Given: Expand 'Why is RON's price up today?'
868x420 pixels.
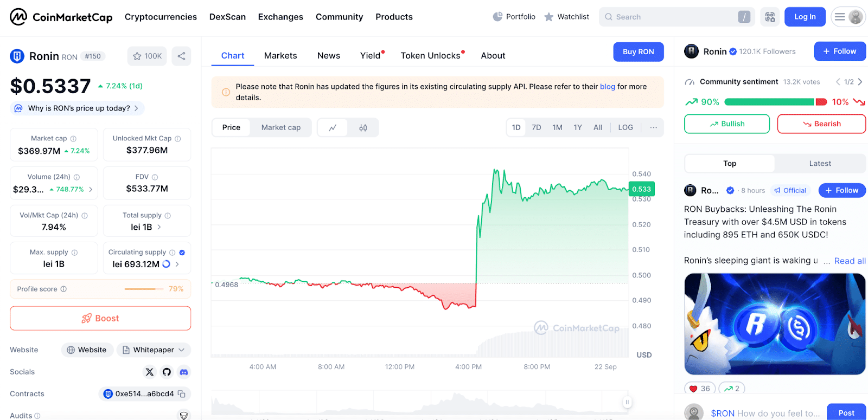Looking at the screenshot, I should [78, 108].
